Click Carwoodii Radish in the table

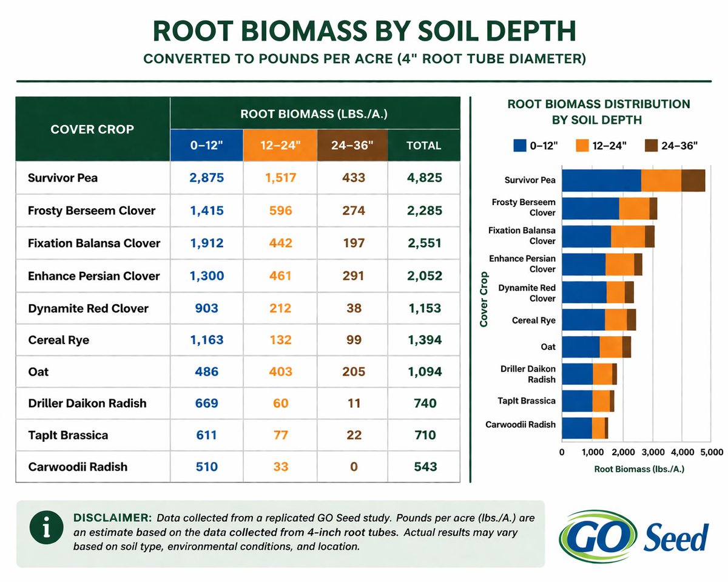78,467
